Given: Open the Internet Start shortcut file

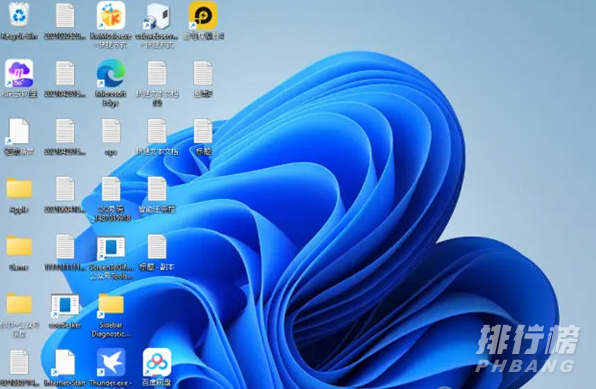Looking at the screenshot, I should 65,363.
